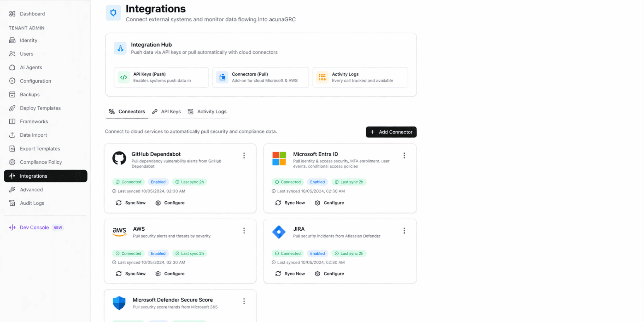The height and width of the screenshot is (322, 644).
Task: Open Dev Console in the sidebar
Action: 34,227
